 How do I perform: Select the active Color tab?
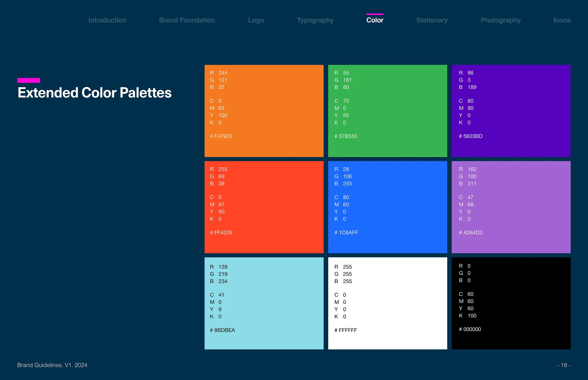point(375,20)
